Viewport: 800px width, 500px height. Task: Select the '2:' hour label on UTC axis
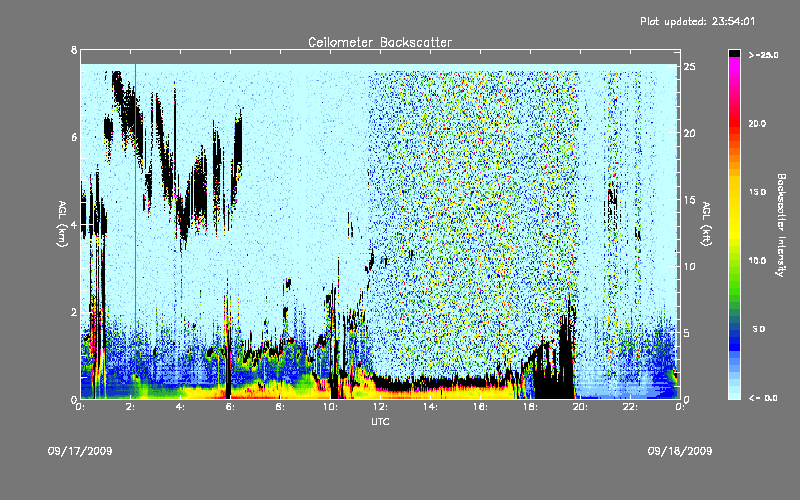[x=131, y=407]
